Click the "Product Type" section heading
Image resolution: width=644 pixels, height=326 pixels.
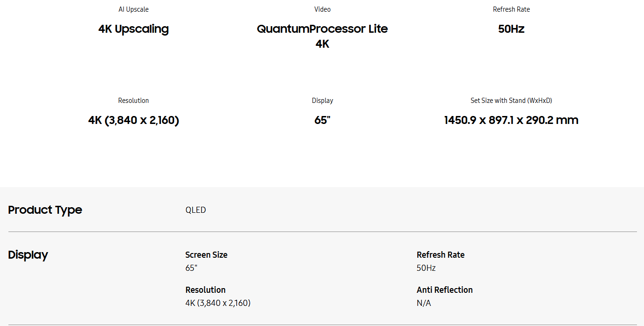click(45, 210)
